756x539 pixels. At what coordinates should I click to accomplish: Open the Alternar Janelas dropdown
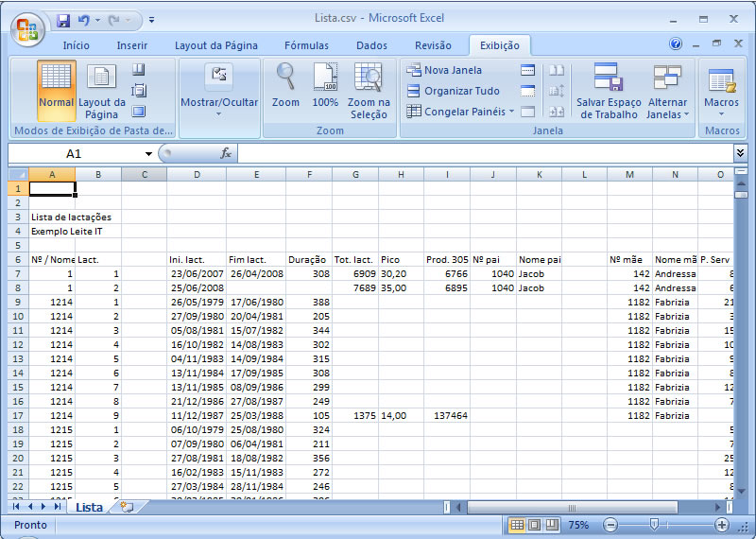pyautogui.click(x=668, y=90)
